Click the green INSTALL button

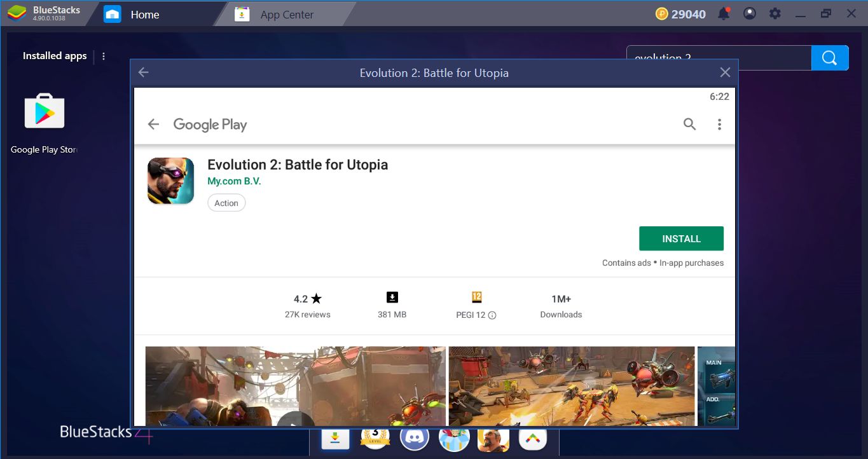click(x=681, y=238)
